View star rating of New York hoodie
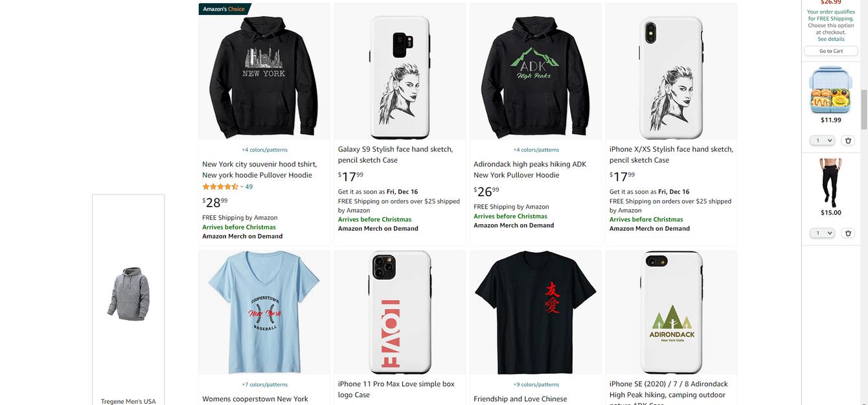The height and width of the screenshot is (405, 868). [x=220, y=187]
